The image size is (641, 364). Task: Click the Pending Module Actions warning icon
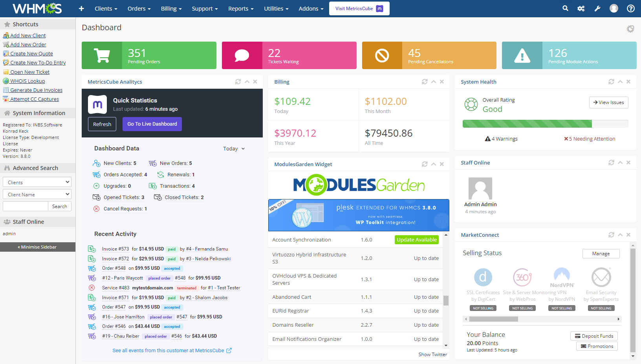click(522, 55)
